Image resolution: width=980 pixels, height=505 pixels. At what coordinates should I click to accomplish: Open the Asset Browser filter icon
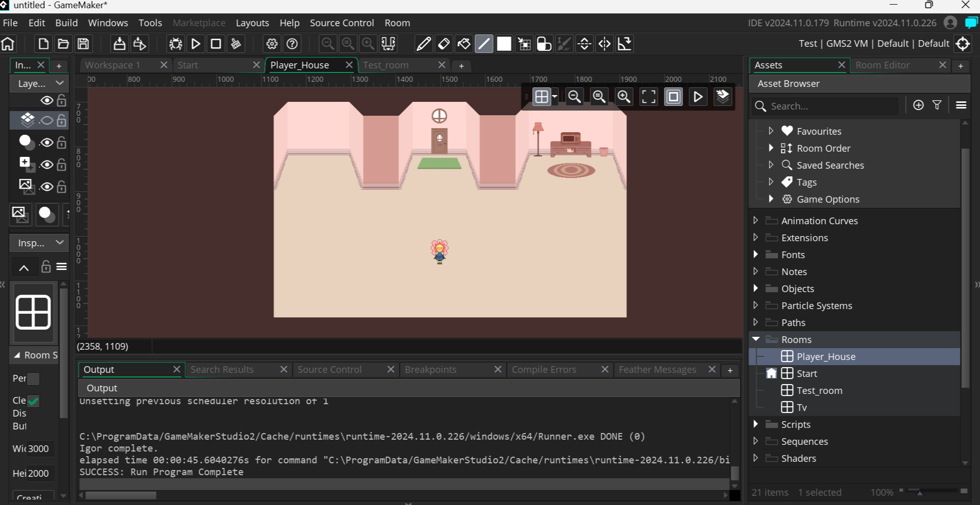click(x=937, y=105)
